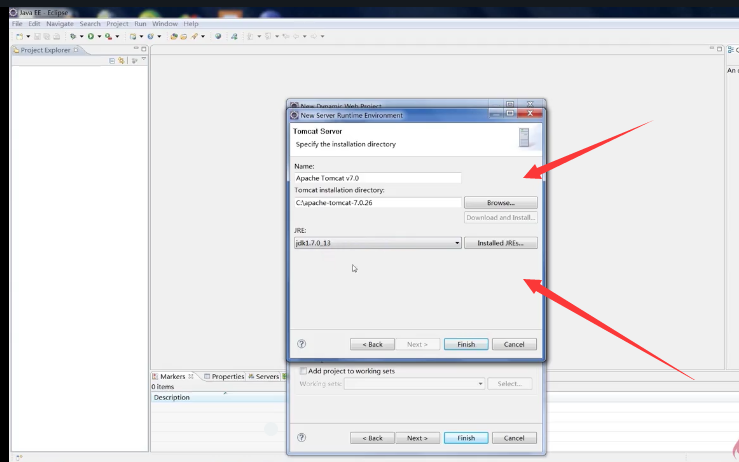Open Project Explorer view menu triangle
The image size is (739, 462).
point(144,59)
